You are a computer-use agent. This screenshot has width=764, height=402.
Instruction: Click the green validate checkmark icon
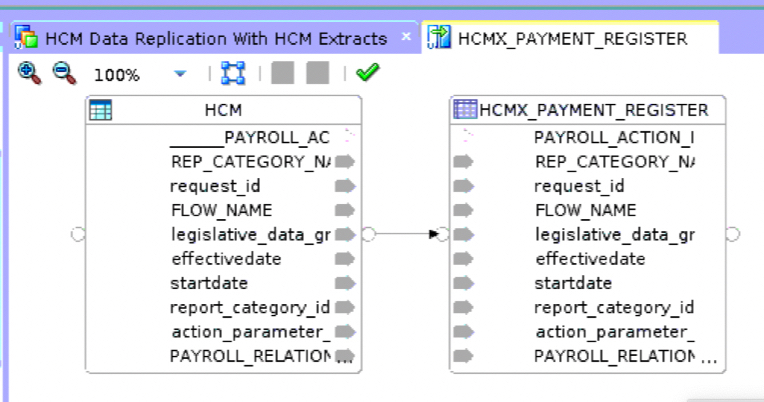click(x=367, y=73)
